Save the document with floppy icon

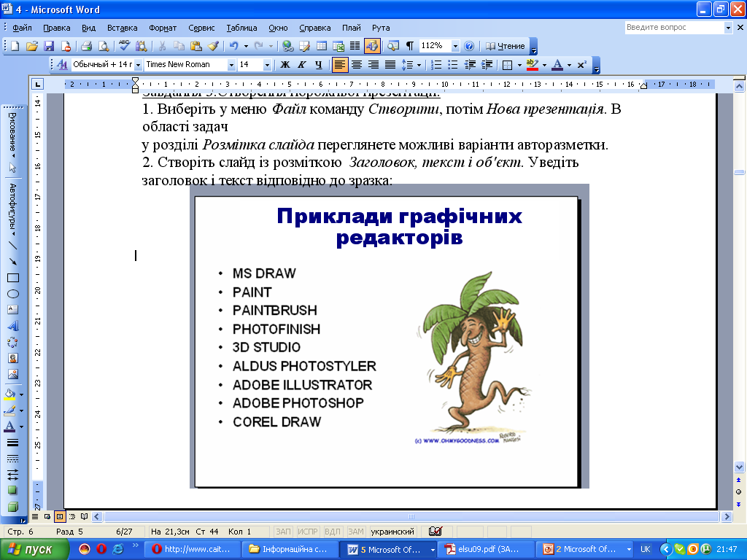(49, 46)
